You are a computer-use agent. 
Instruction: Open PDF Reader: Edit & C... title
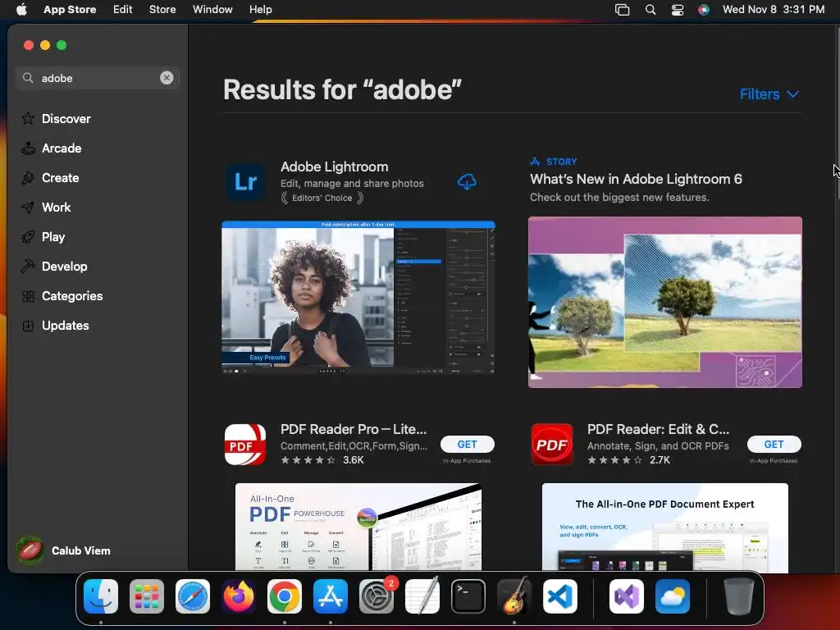[658, 429]
